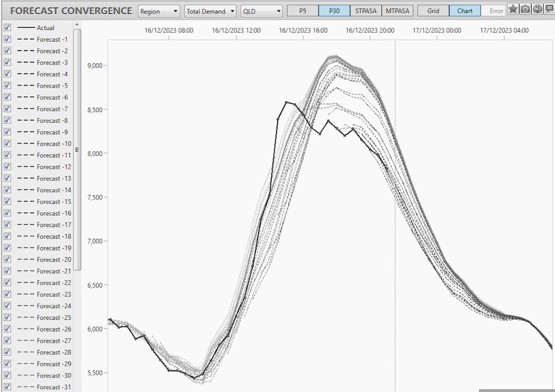
Task: Click the Forecast -29 legend label
Action: click(54, 364)
